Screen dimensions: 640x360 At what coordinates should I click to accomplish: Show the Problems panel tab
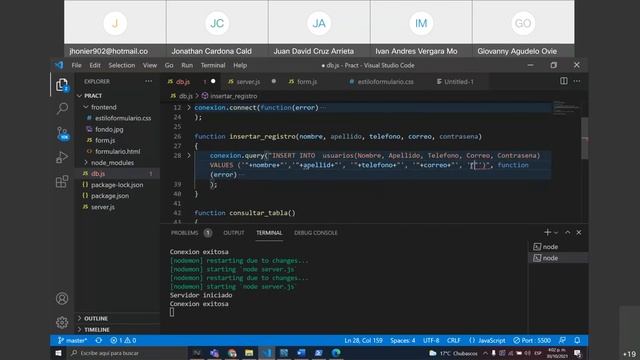pos(191,233)
